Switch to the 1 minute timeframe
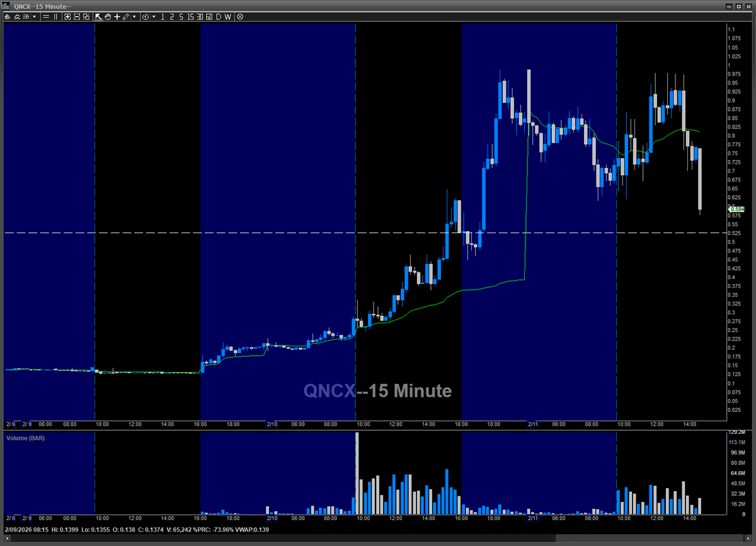The image size is (756, 546). tap(163, 17)
